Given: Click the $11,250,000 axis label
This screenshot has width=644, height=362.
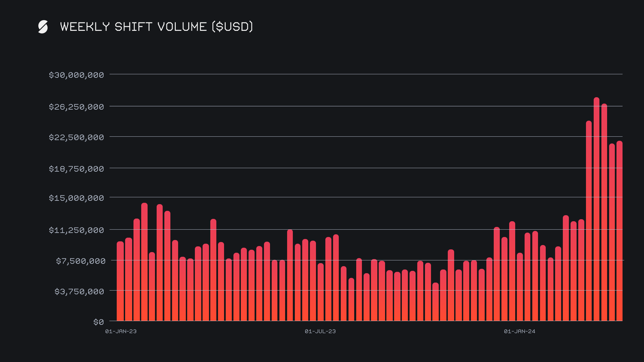Looking at the screenshot, I should (x=76, y=230).
